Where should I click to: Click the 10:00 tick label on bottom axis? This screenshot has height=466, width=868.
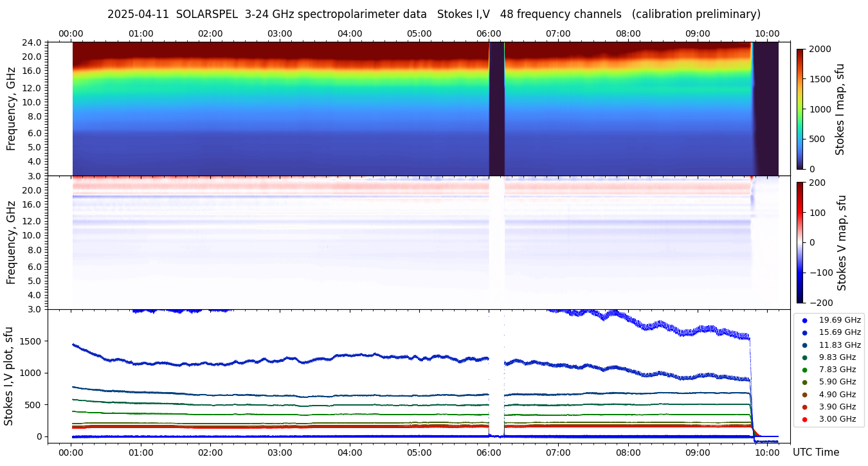point(768,452)
